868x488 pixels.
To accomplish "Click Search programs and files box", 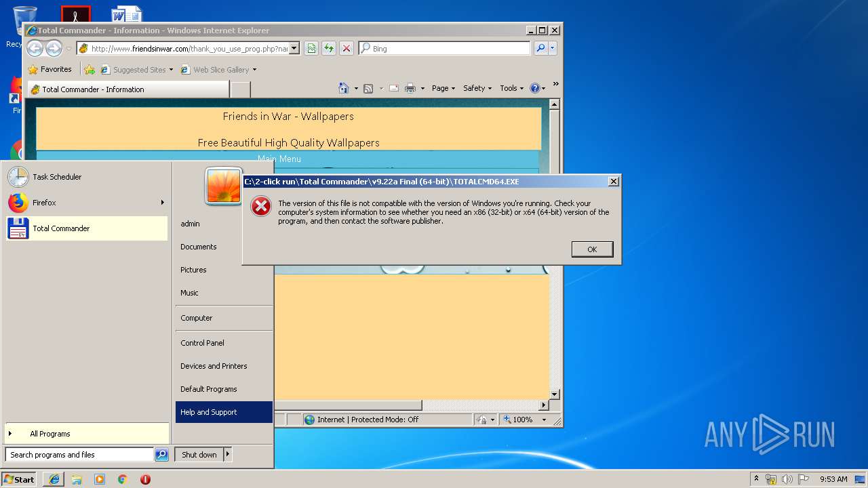I will (x=79, y=455).
